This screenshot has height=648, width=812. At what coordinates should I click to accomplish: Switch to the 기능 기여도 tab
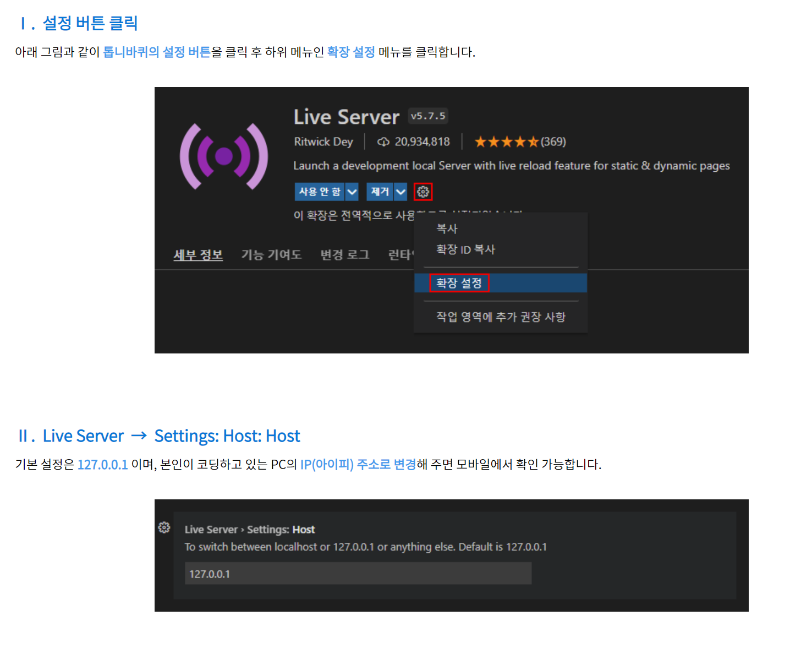(271, 255)
